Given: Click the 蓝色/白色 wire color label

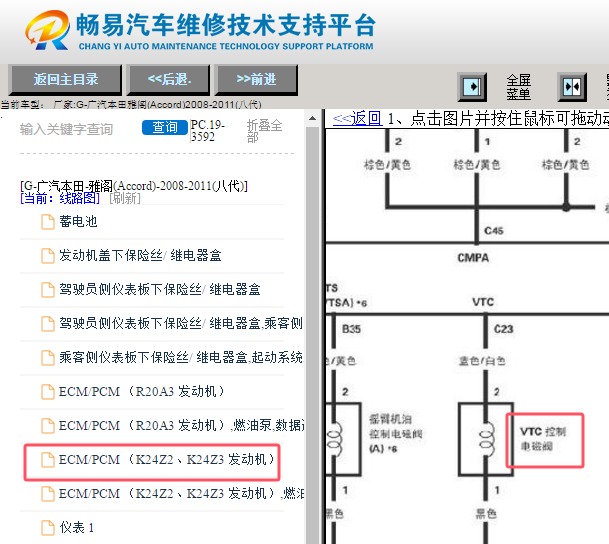Looking at the screenshot, I should [x=482, y=361].
